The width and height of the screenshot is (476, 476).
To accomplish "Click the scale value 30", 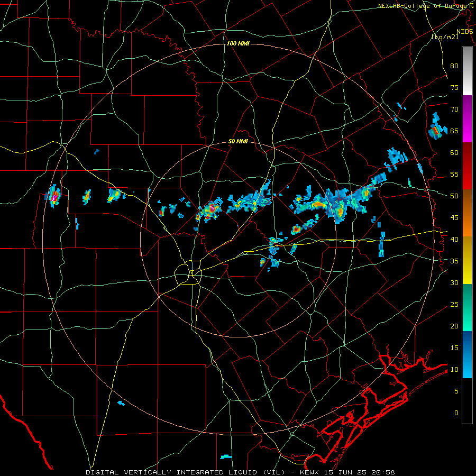I will coord(454,282).
